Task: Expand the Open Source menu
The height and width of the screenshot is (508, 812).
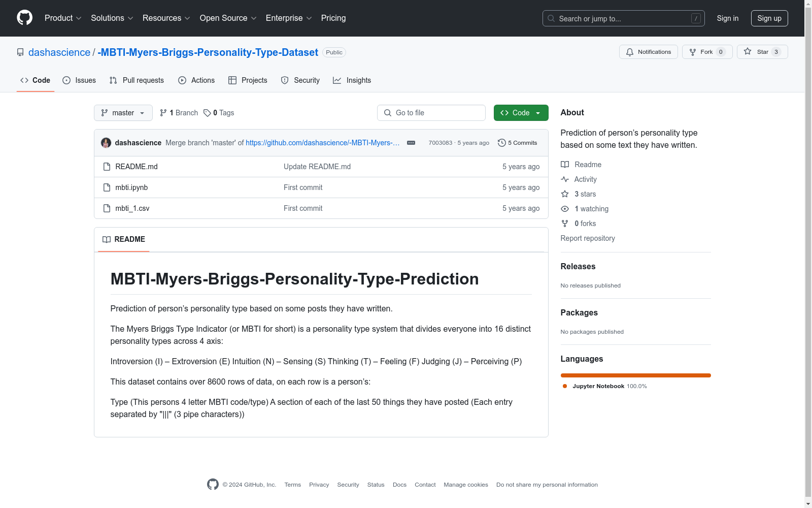Action: [228, 18]
